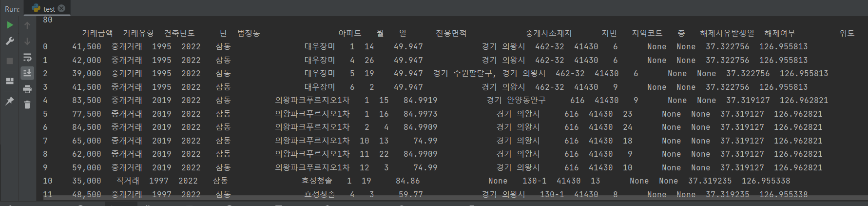Click the 전용면적 column header
This screenshot has width=868, height=206.
click(451, 33)
